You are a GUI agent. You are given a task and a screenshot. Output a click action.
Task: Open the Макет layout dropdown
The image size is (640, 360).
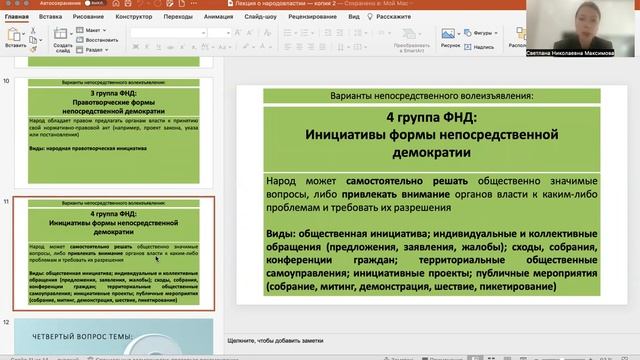(91, 30)
